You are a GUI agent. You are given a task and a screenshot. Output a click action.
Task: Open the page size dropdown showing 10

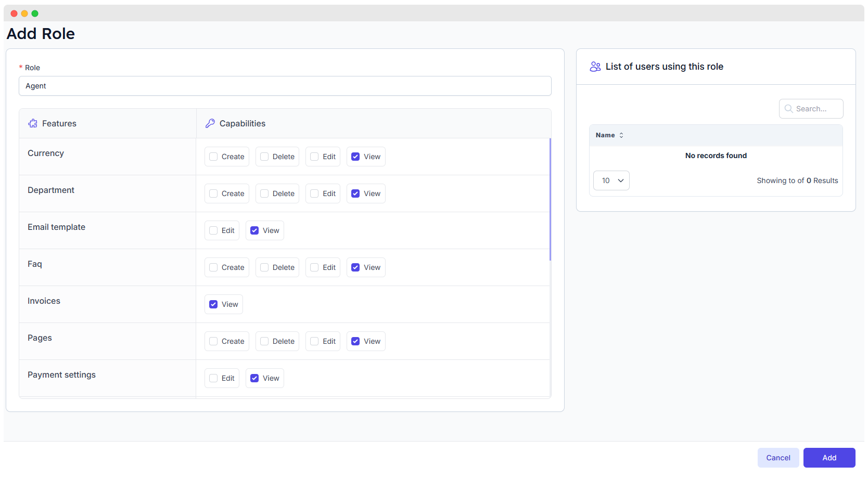click(x=611, y=180)
